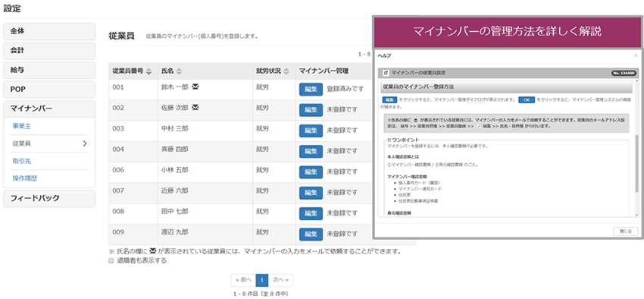The image size is (644, 299).
Task: Go to 事業主 submenu link
Action: point(22,126)
